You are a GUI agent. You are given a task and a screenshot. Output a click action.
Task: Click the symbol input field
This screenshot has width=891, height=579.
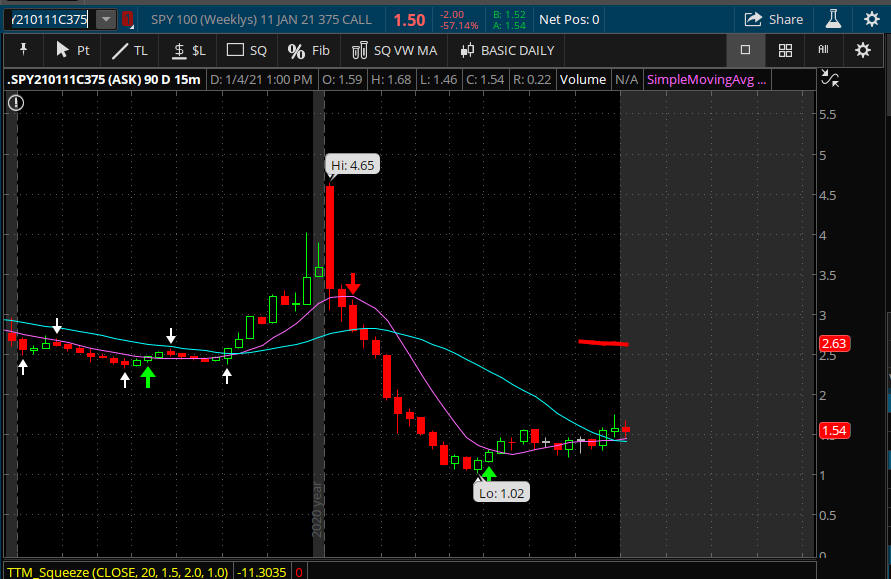pos(50,19)
